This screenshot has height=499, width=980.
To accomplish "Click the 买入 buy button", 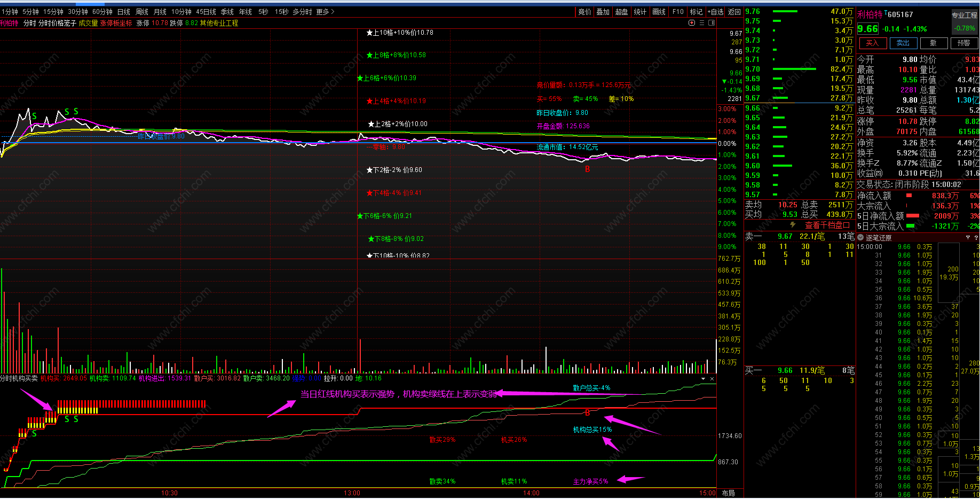I will [x=872, y=43].
